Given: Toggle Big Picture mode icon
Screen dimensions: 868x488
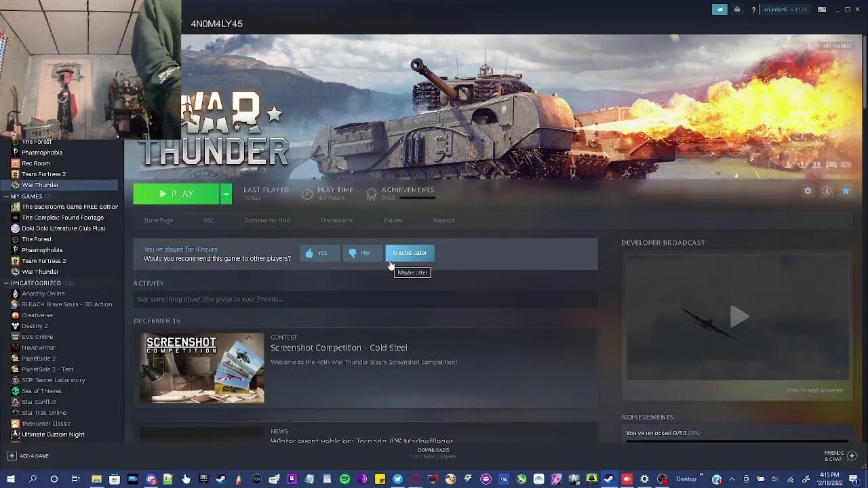Looking at the screenshot, I should pos(822,9).
